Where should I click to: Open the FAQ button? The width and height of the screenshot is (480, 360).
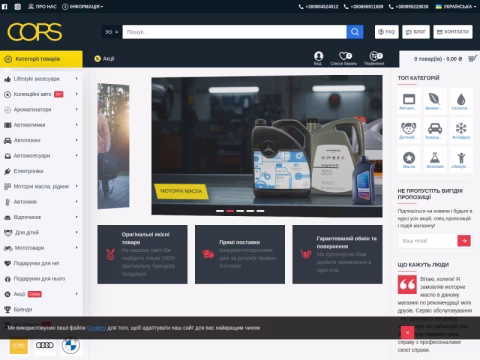click(387, 32)
